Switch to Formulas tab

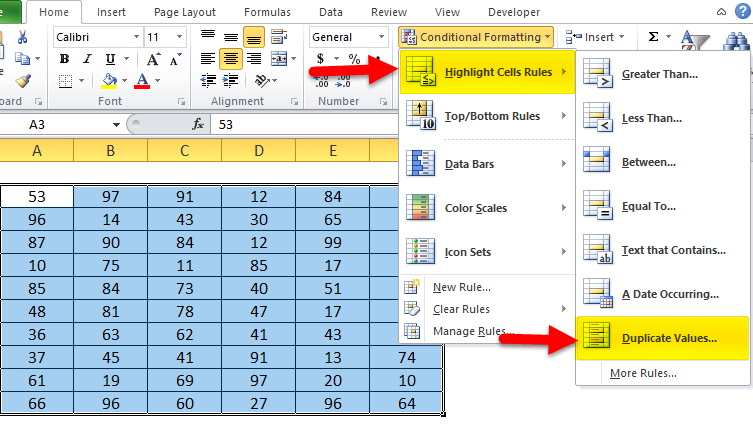click(x=267, y=12)
